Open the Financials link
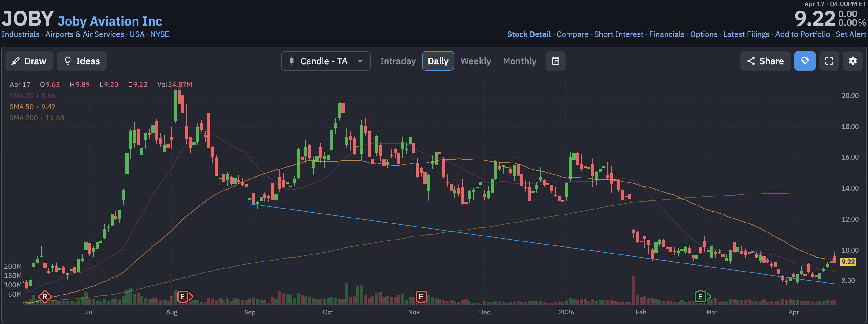The width and height of the screenshot is (868, 324). click(667, 34)
